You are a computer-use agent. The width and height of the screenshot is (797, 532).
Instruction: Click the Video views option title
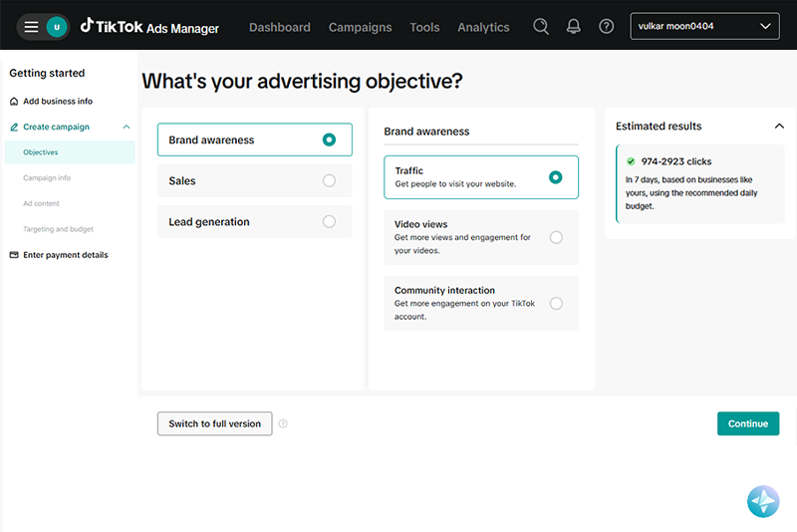pyautogui.click(x=420, y=224)
